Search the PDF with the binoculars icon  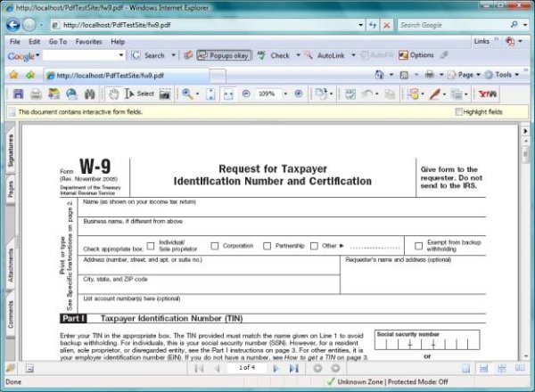90,94
